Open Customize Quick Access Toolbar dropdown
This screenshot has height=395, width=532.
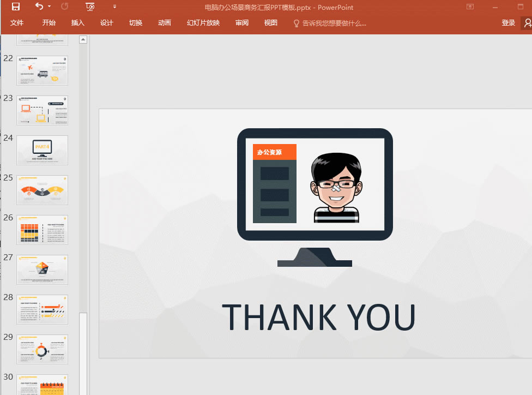click(114, 7)
